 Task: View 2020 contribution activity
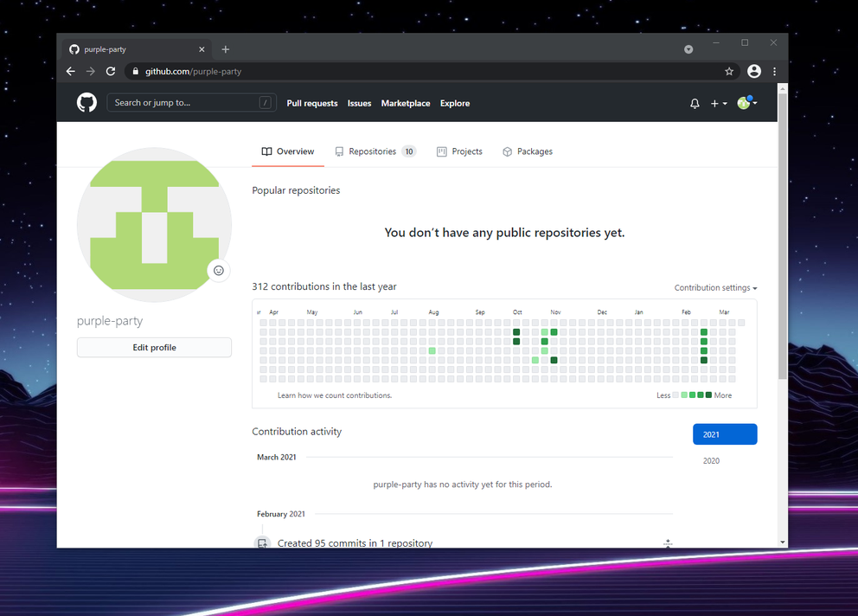pos(711,460)
